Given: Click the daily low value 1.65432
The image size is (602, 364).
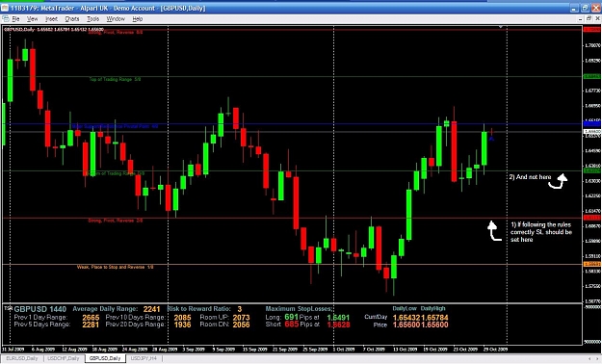Looking at the screenshot, I should tap(406, 318).
